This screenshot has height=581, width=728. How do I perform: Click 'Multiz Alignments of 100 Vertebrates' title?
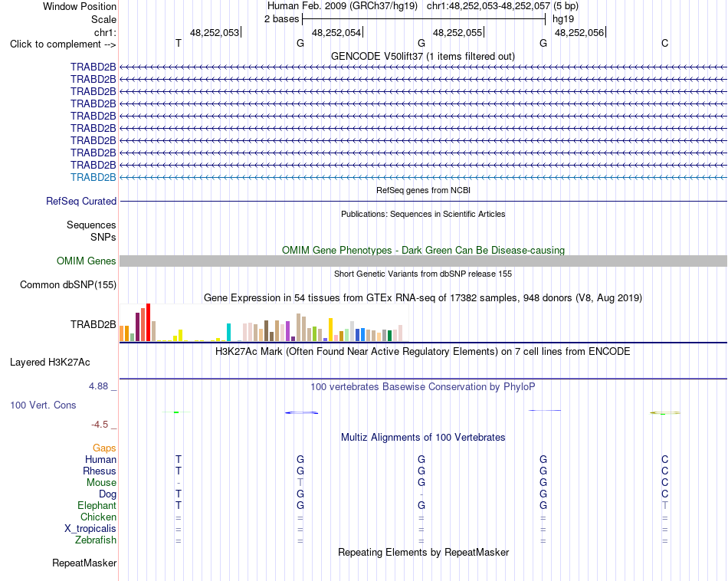click(x=423, y=437)
